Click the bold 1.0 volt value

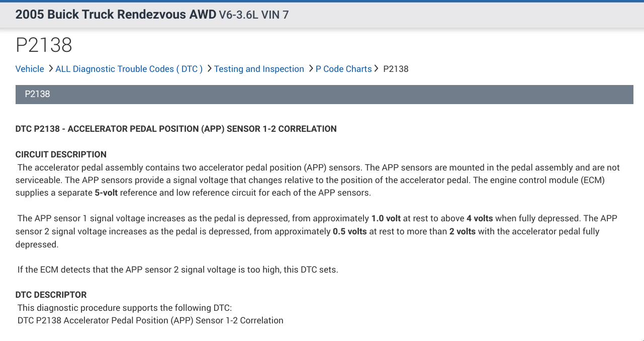[386, 218]
